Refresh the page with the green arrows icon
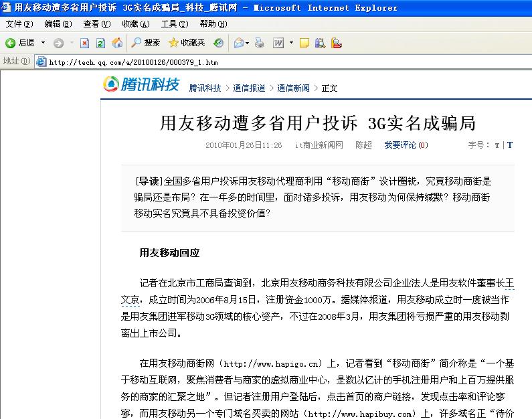 point(100,43)
